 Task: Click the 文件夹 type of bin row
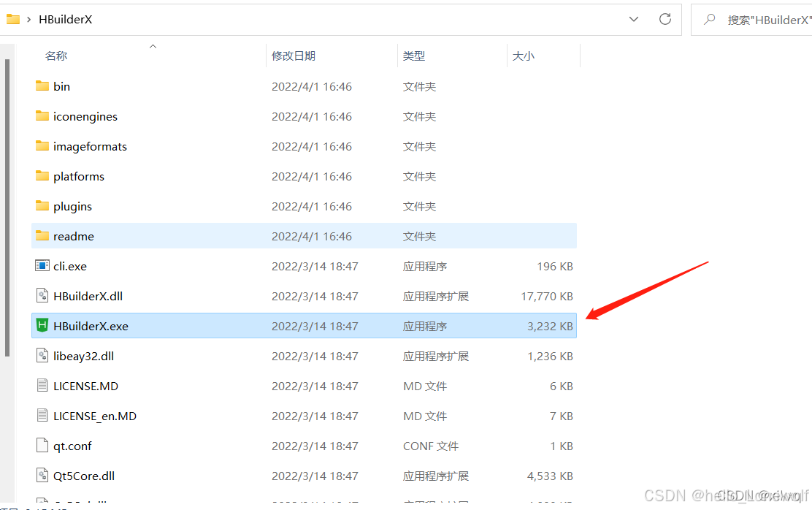pyautogui.click(x=419, y=86)
